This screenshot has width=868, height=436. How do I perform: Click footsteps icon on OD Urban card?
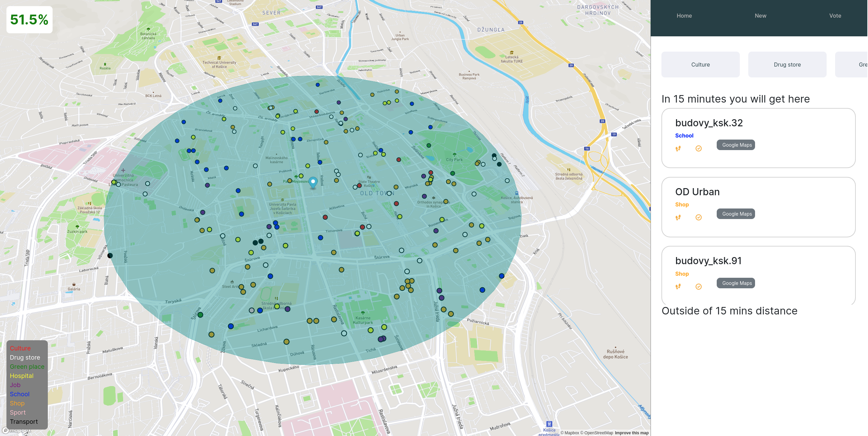pos(678,218)
